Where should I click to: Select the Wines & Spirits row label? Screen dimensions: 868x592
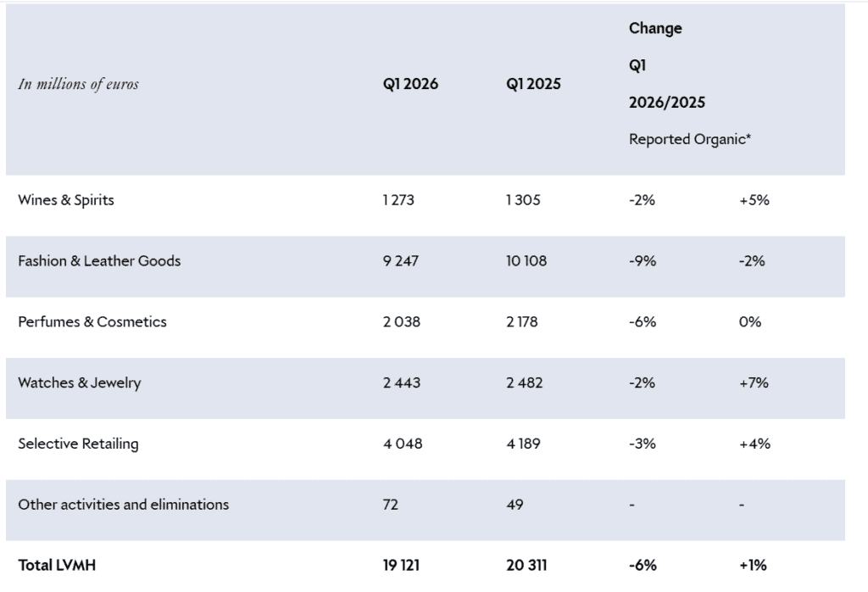pos(65,200)
